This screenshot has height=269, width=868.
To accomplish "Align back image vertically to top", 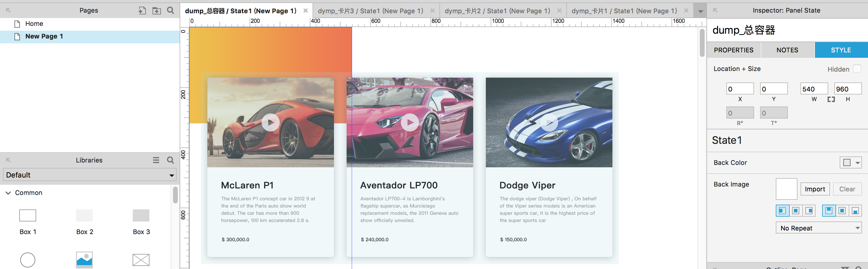I will (829, 211).
